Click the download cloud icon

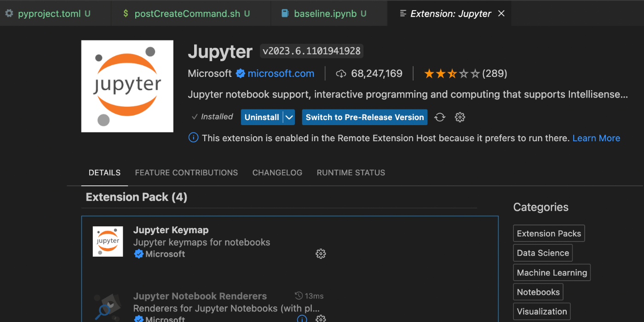[x=341, y=74]
